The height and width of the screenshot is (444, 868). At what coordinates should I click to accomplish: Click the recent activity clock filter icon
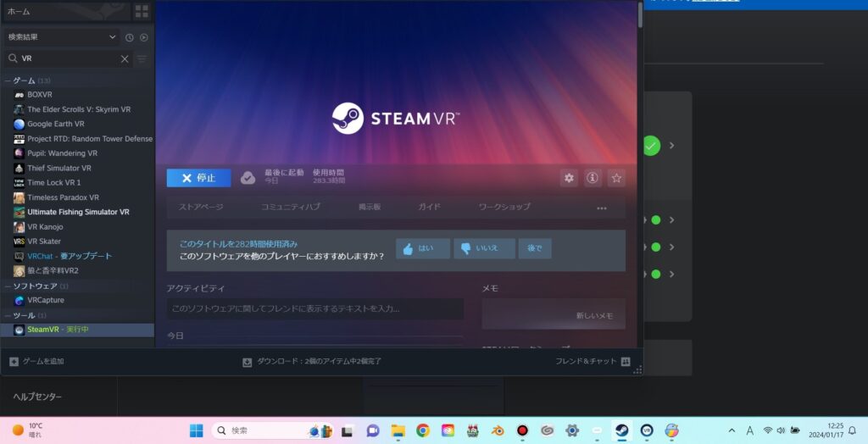pos(130,37)
